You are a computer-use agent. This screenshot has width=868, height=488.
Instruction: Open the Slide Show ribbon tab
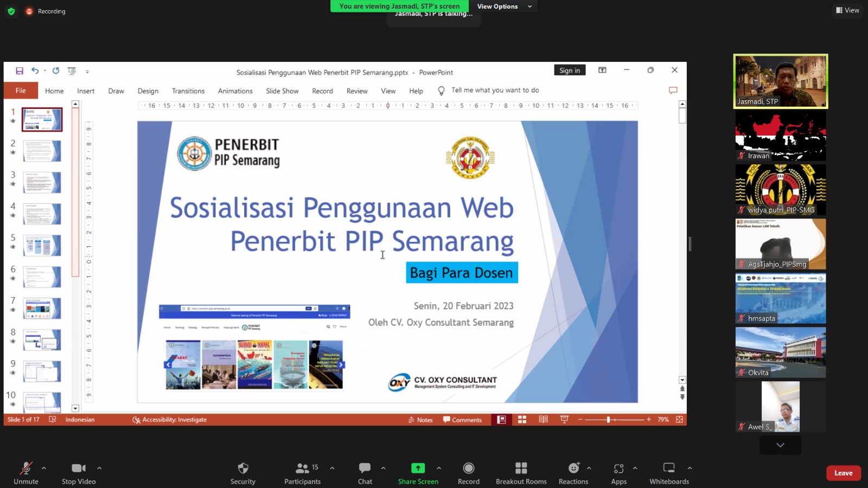(x=282, y=91)
